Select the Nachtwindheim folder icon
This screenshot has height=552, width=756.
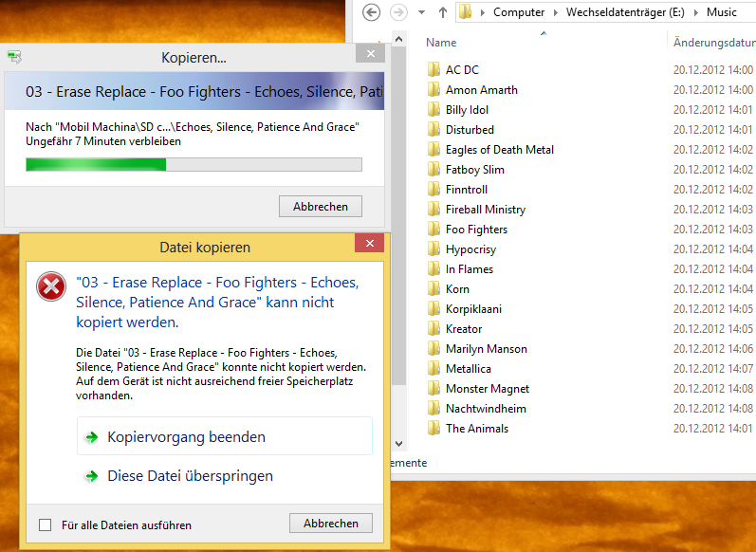tap(433, 409)
